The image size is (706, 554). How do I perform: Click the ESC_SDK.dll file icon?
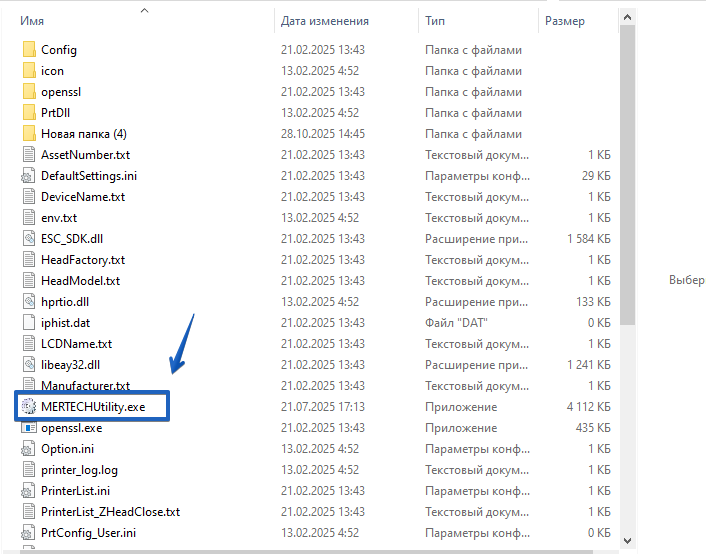(x=28, y=239)
